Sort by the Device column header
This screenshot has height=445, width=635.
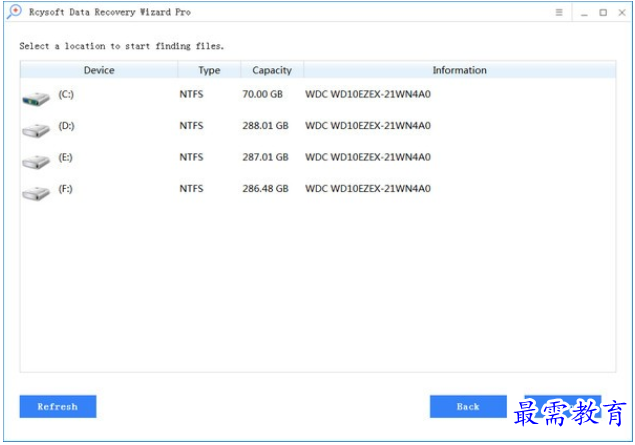pos(99,70)
